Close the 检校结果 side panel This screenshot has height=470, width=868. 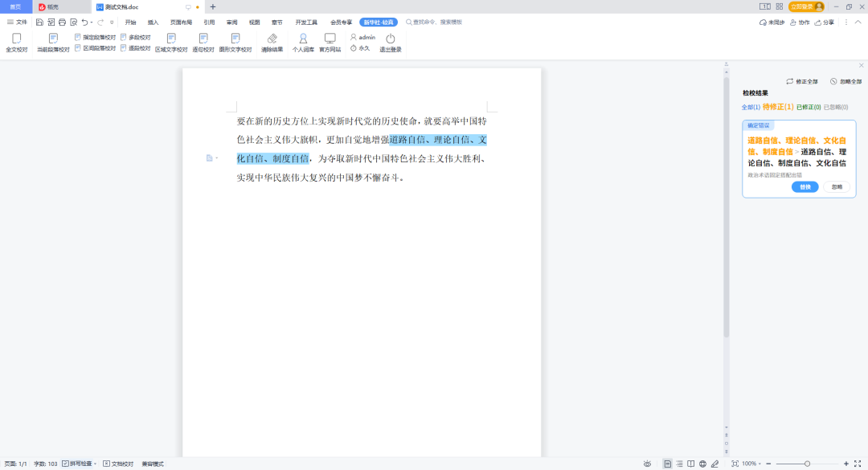coord(861,65)
